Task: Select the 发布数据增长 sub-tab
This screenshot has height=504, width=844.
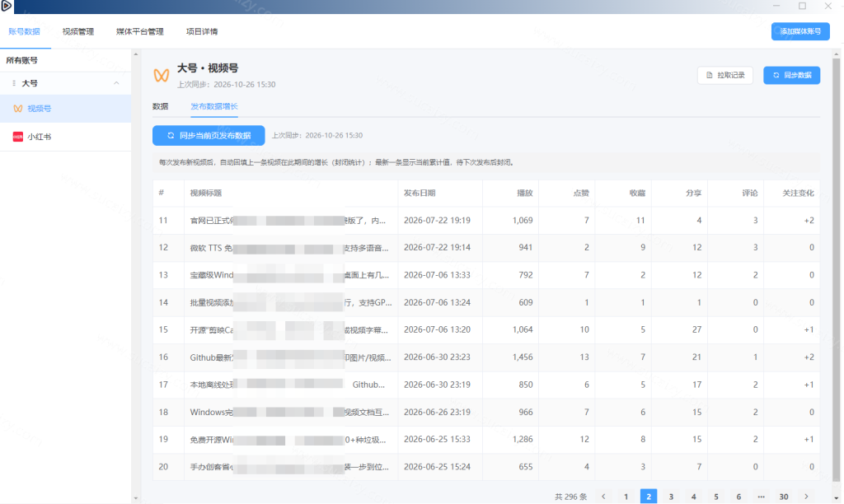Action: click(x=214, y=106)
